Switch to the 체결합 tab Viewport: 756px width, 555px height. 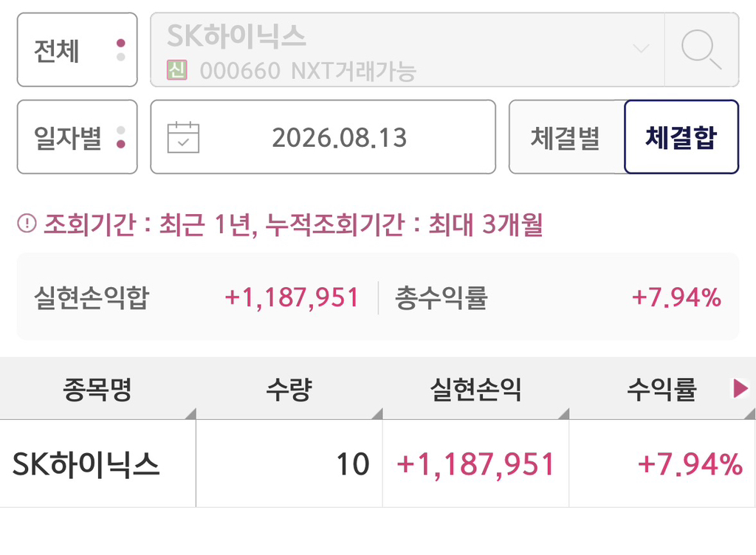(681, 137)
